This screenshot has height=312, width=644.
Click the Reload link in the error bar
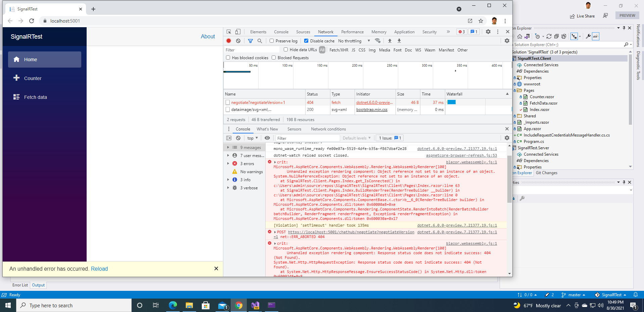click(x=99, y=269)
